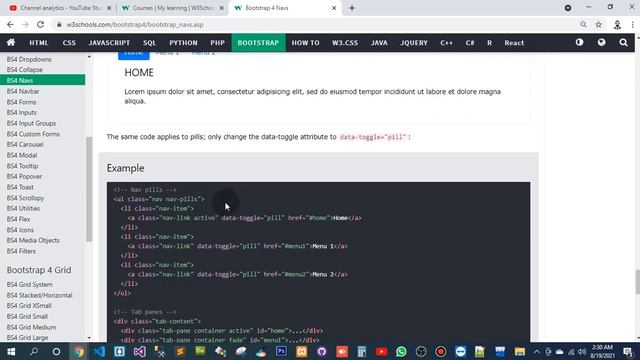Open React in top menu

click(514, 42)
